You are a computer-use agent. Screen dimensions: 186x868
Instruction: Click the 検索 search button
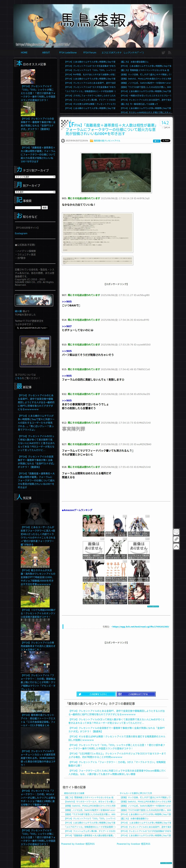pyautogui.click(x=45, y=208)
